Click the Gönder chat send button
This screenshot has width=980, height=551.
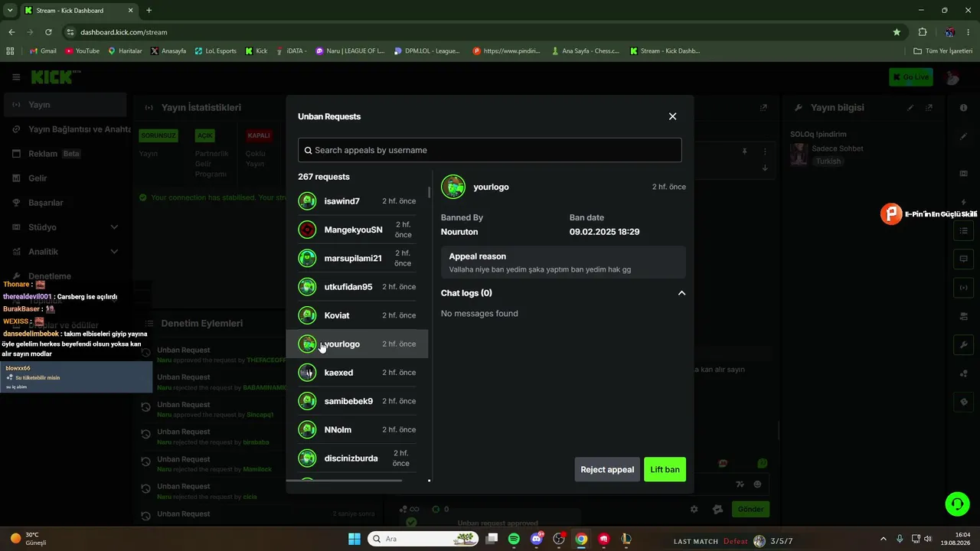(x=750, y=509)
